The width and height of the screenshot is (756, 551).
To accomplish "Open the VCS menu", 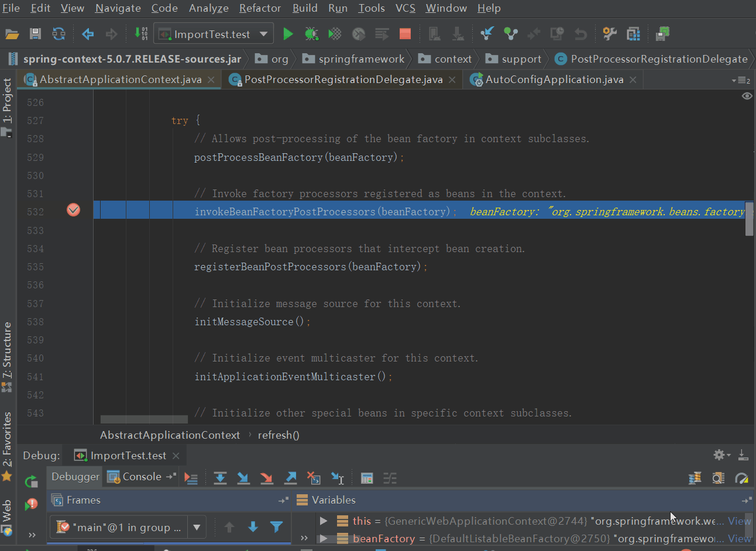I will pos(406,8).
